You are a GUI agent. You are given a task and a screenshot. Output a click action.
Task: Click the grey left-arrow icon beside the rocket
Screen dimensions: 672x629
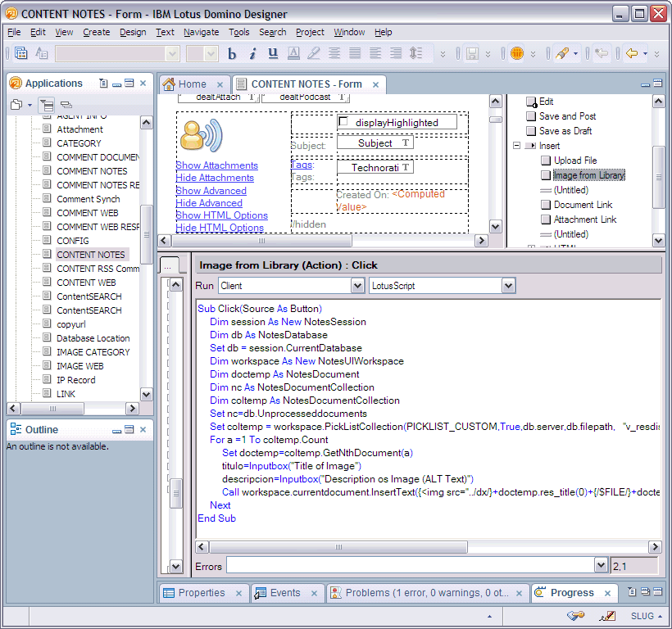(x=602, y=53)
